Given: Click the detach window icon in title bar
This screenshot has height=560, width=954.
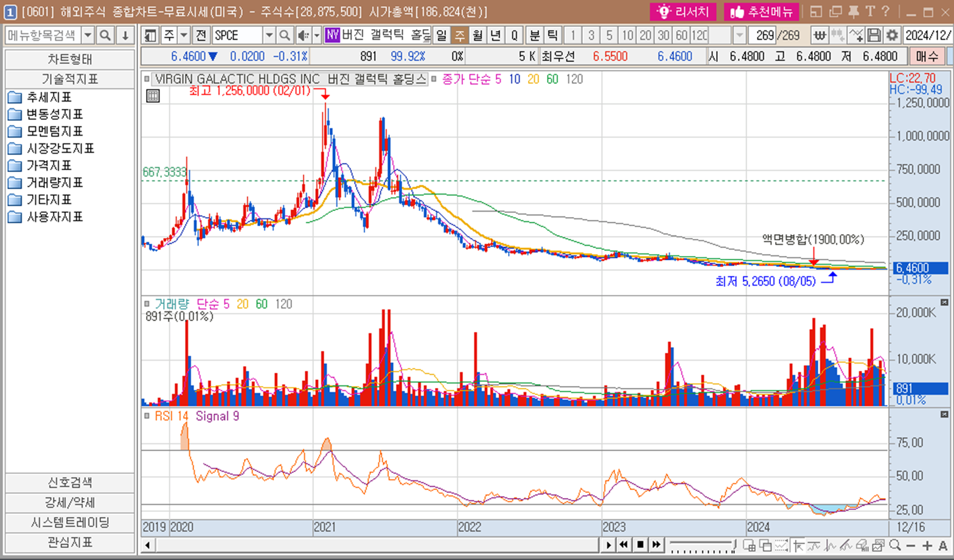Looking at the screenshot, I should [816, 12].
